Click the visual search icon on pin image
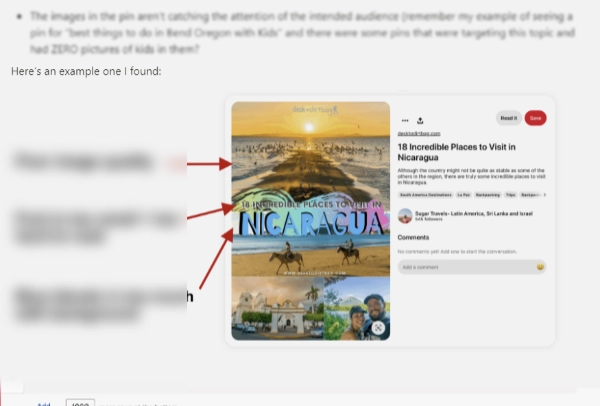The width and height of the screenshot is (600, 406). pyautogui.click(x=378, y=328)
